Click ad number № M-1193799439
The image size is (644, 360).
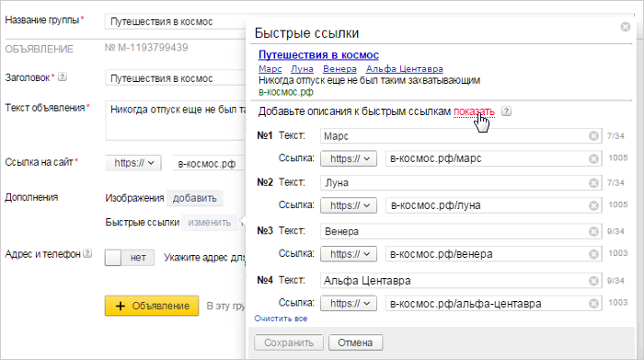click(x=146, y=48)
